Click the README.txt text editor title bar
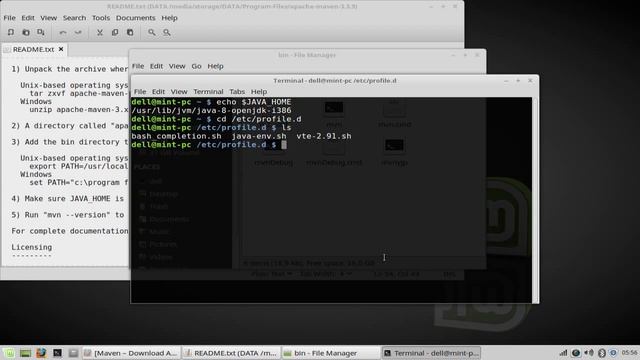640x360 pixels. click(232, 7)
